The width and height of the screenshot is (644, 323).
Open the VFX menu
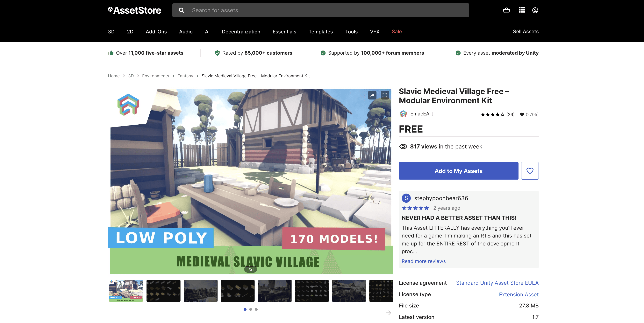click(375, 32)
